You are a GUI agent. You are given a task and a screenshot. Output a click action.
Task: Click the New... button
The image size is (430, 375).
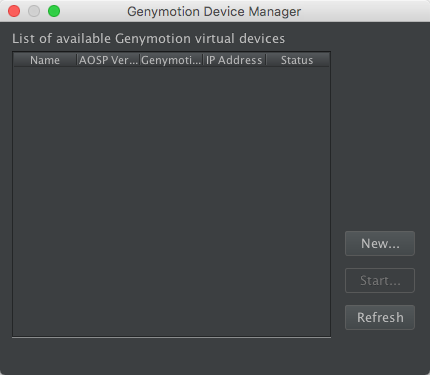click(380, 244)
